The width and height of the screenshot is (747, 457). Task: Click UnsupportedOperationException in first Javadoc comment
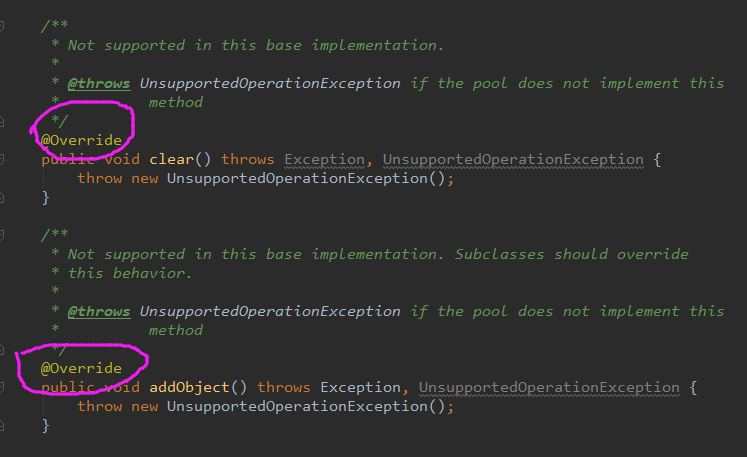(270, 83)
